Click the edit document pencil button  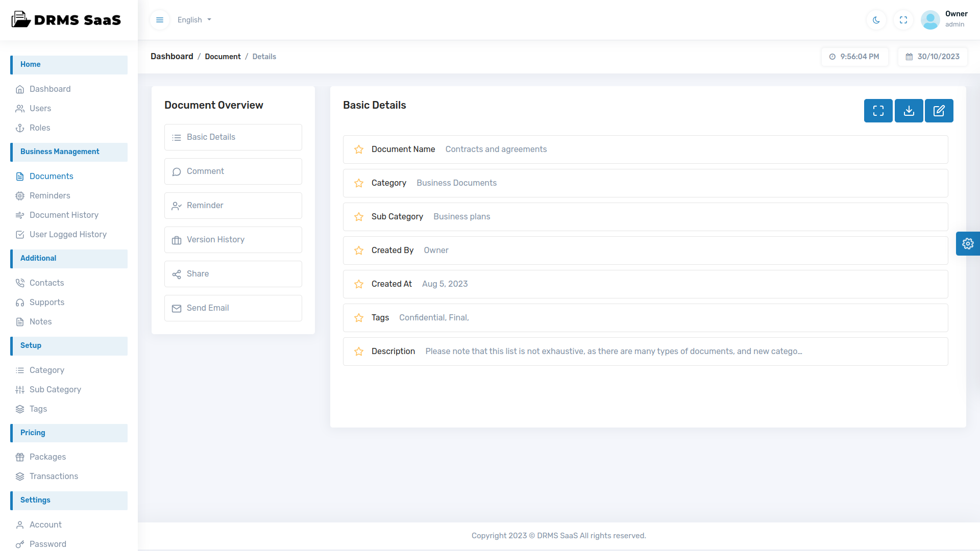[x=939, y=111]
